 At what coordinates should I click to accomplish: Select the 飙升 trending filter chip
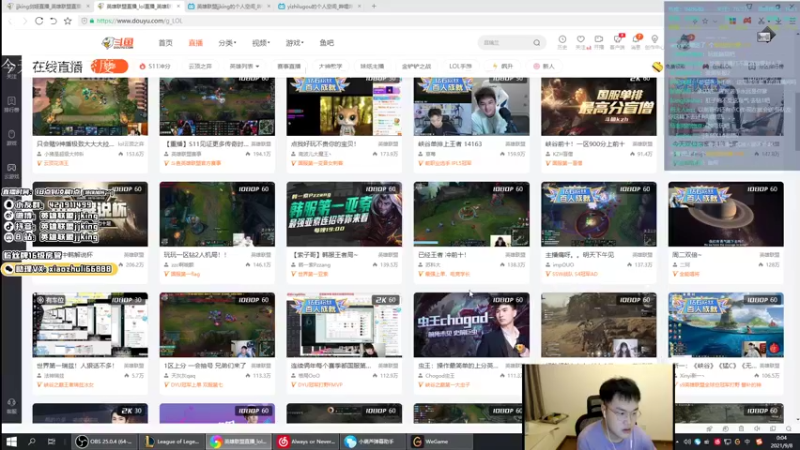(x=503, y=66)
